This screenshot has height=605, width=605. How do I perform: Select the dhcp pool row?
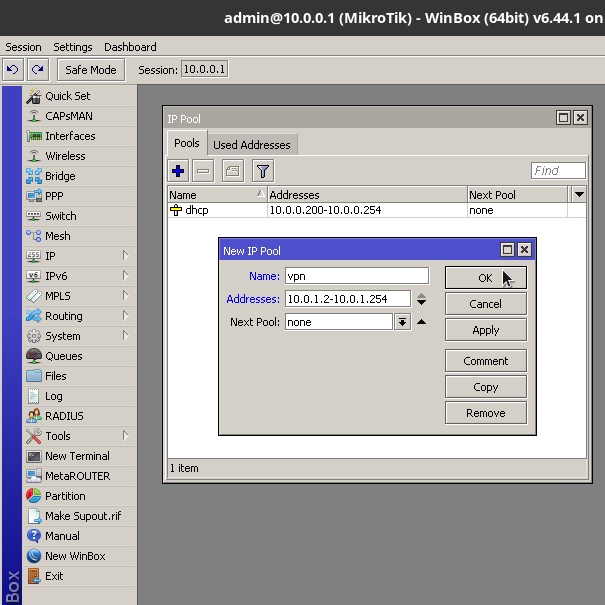pos(377,210)
